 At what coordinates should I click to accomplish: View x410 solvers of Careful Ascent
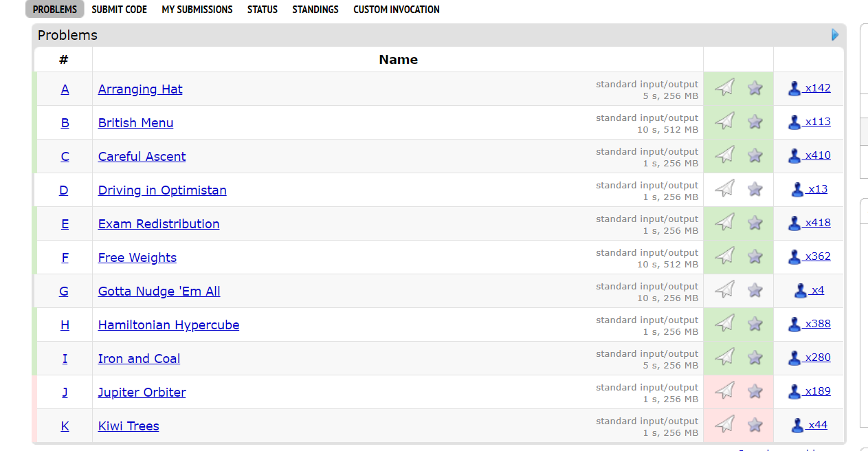[x=817, y=155]
